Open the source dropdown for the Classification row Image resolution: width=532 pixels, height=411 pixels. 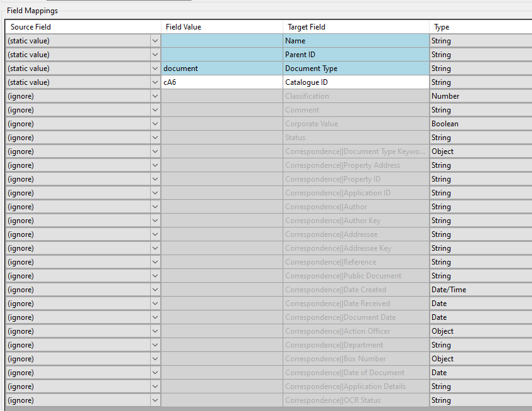point(155,96)
